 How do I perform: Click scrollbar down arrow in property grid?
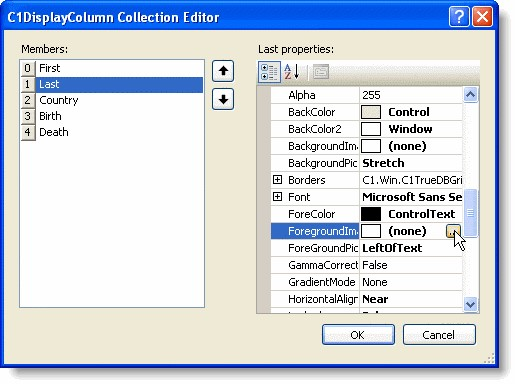(470, 304)
